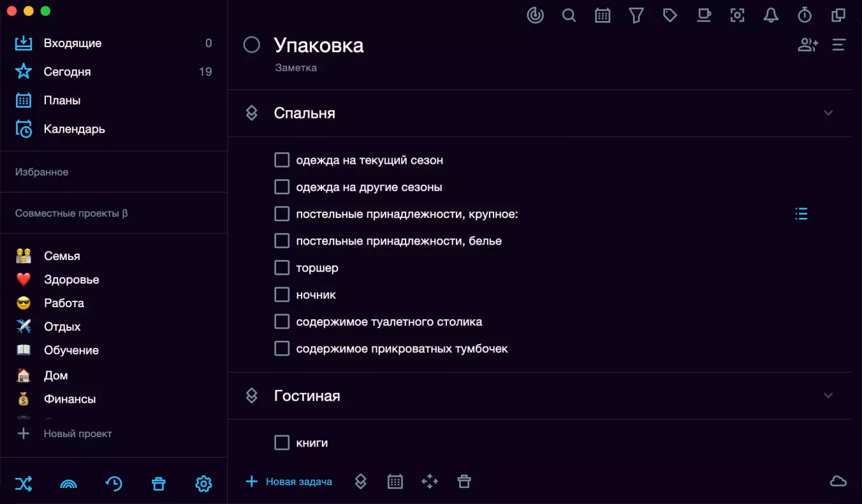862x504 pixels.
Task: Select the Здоровье project
Action: click(x=113, y=279)
